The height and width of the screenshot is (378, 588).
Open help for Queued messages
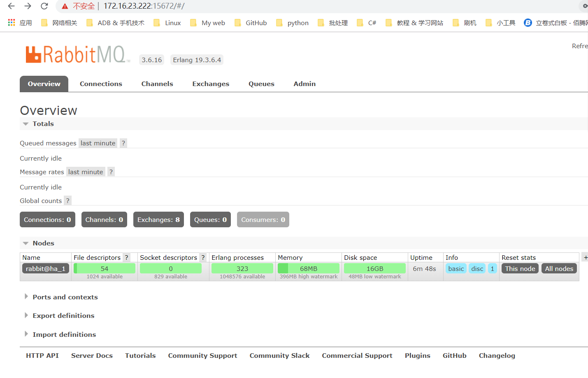123,143
